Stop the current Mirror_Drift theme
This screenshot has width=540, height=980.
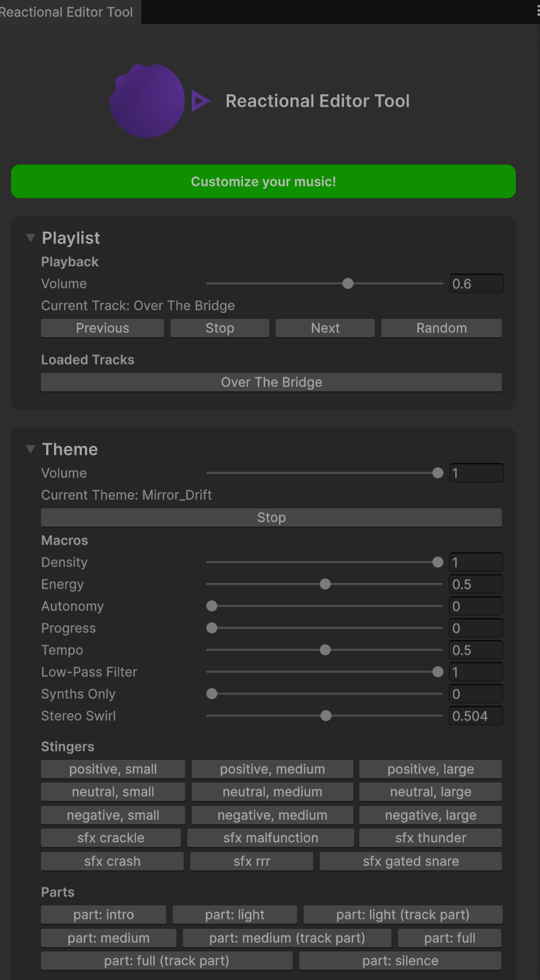pyautogui.click(x=271, y=518)
